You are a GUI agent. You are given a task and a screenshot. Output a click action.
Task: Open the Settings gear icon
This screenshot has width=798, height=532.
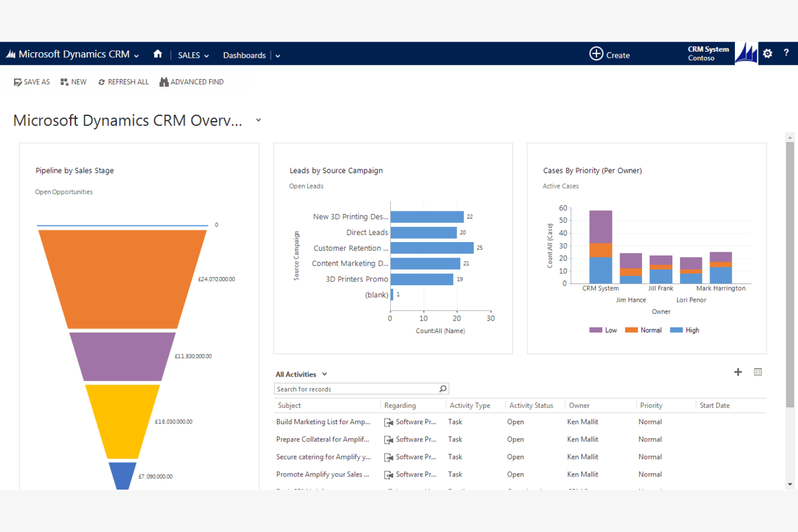pos(767,53)
